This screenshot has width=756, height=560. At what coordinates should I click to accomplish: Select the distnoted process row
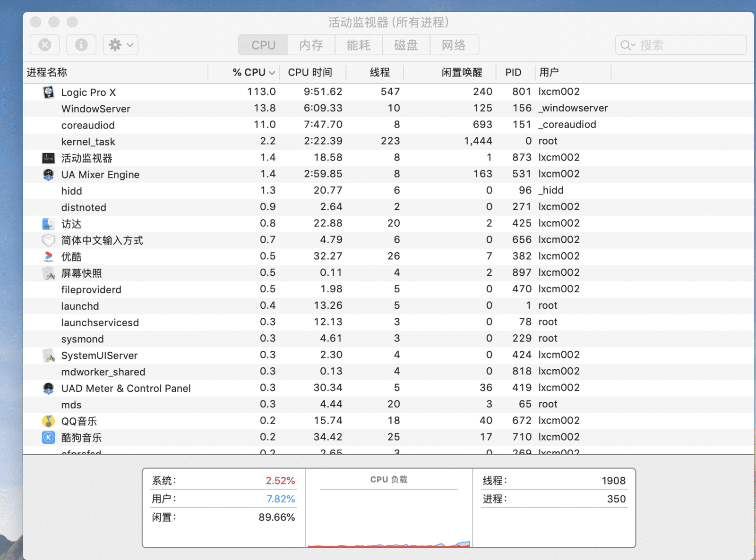pyautogui.click(x=388, y=207)
